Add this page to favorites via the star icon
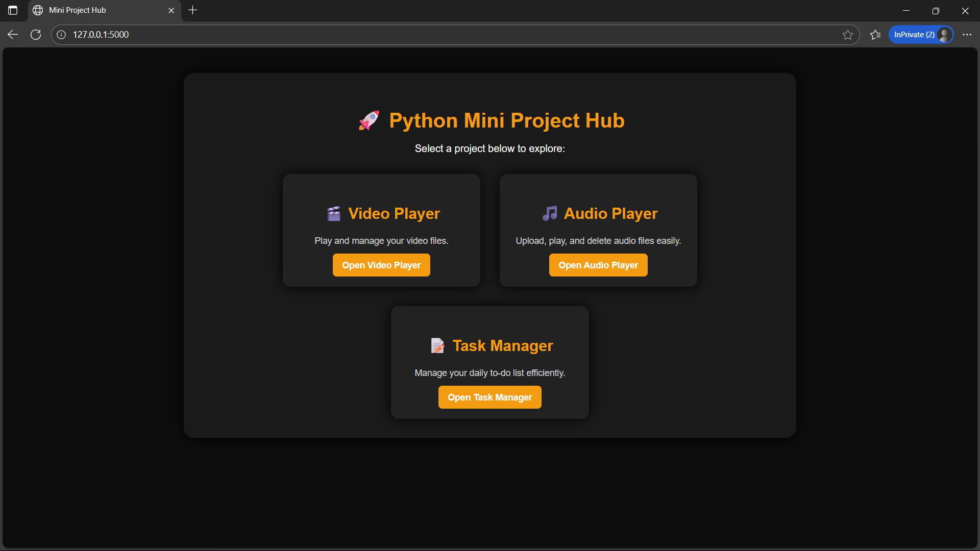980x551 pixels. [x=847, y=35]
